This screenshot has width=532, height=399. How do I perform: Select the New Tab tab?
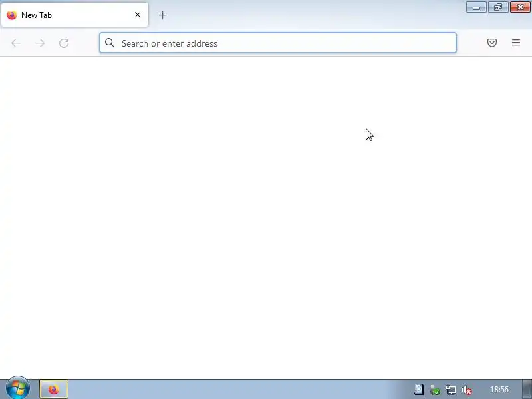(x=74, y=15)
